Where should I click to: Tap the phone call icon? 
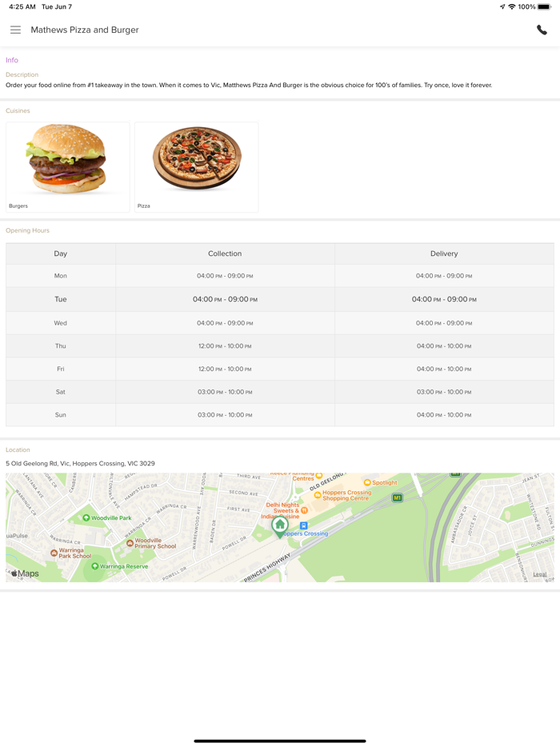[x=542, y=30]
